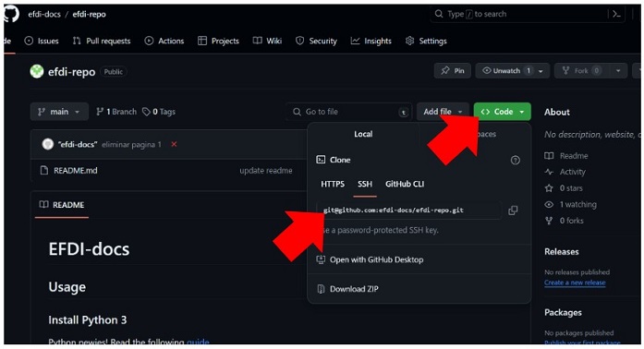The width and height of the screenshot is (644, 349).
Task: Open the Unwatch notification options arrow
Action: tap(541, 71)
